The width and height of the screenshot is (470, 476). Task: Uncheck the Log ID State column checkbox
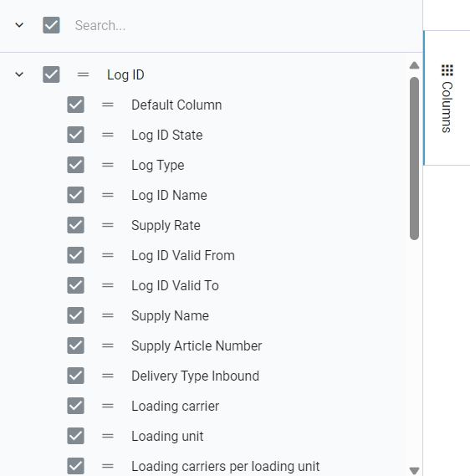[x=75, y=135]
